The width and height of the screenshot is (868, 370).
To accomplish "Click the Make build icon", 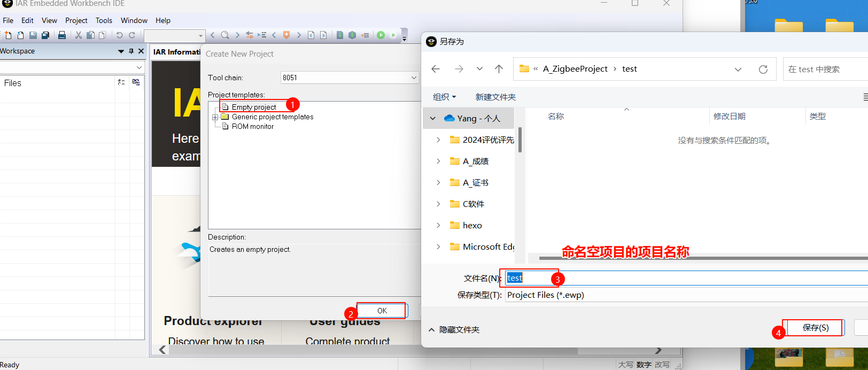I will click(x=352, y=35).
